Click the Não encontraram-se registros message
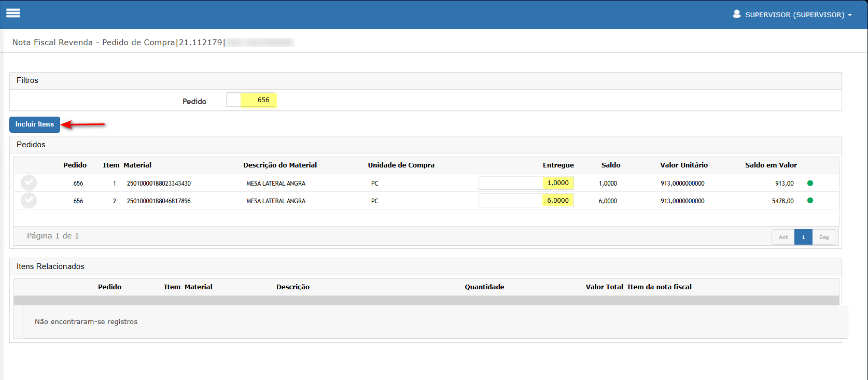 86,322
